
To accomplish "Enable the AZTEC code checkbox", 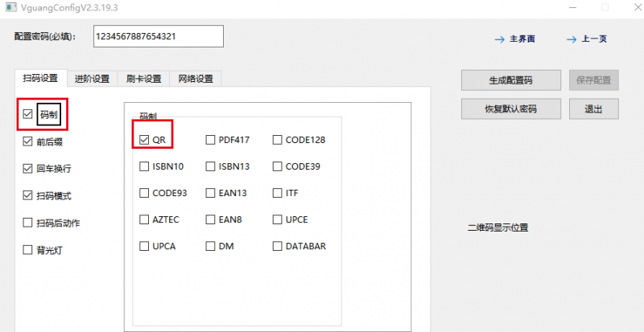I will pyautogui.click(x=144, y=219).
